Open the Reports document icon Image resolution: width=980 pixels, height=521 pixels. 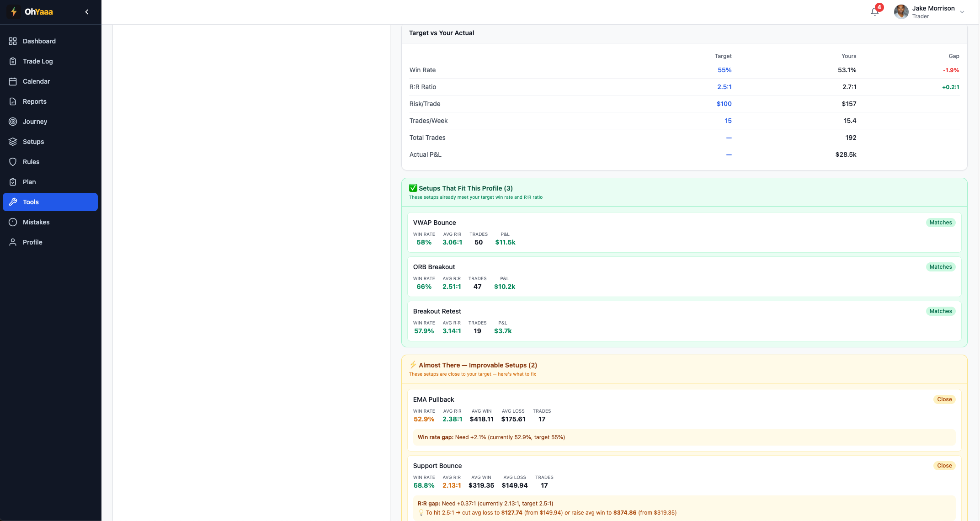point(13,101)
